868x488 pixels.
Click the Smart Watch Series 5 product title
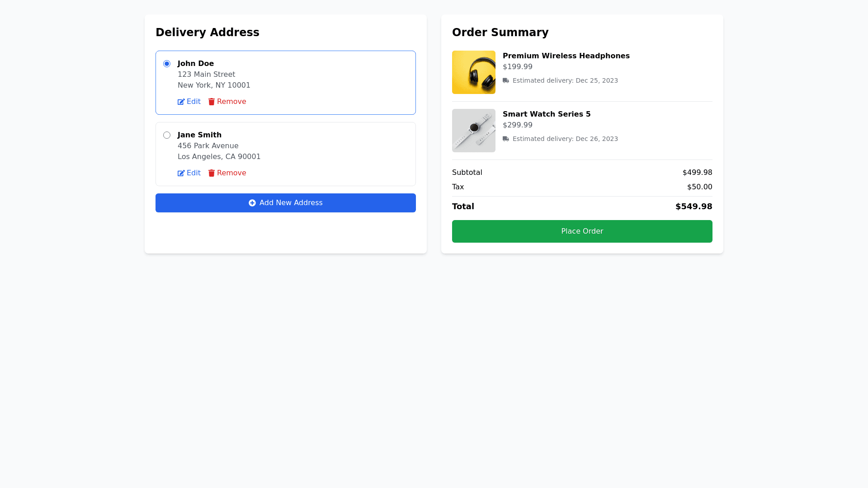click(547, 114)
